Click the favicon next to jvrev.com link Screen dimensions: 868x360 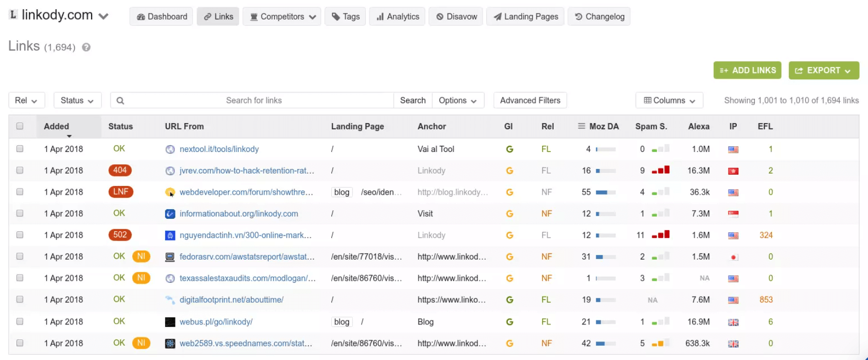[170, 171]
